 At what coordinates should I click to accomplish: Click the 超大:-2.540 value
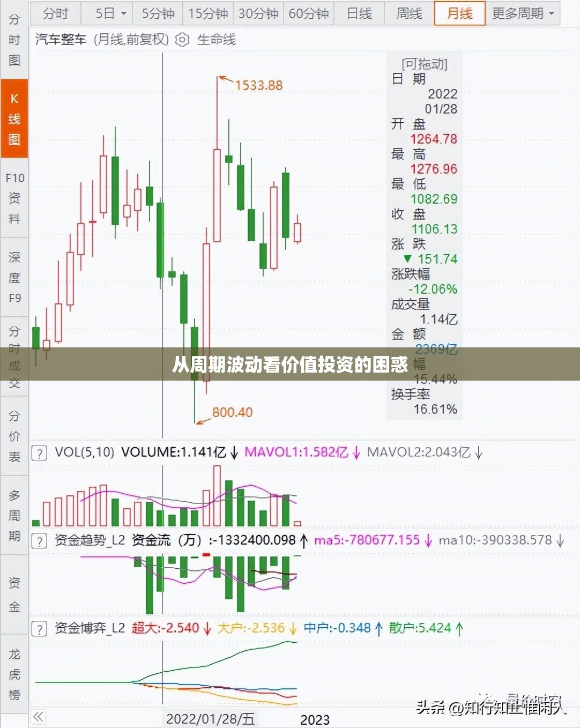pyautogui.click(x=166, y=628)
